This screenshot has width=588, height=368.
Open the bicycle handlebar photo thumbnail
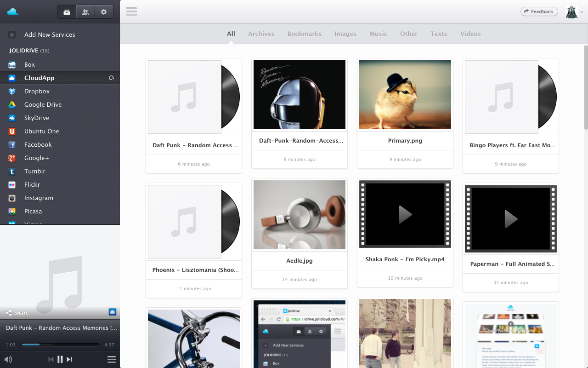pos(194,339)
